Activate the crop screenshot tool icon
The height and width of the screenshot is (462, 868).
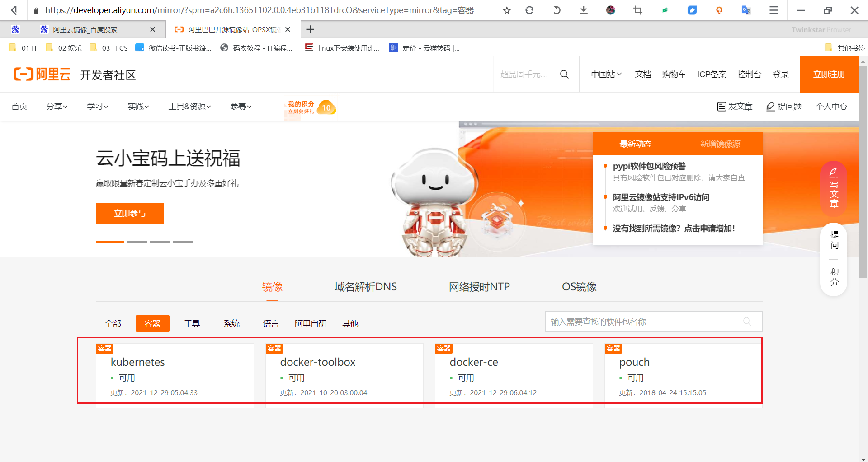point(638,10)
